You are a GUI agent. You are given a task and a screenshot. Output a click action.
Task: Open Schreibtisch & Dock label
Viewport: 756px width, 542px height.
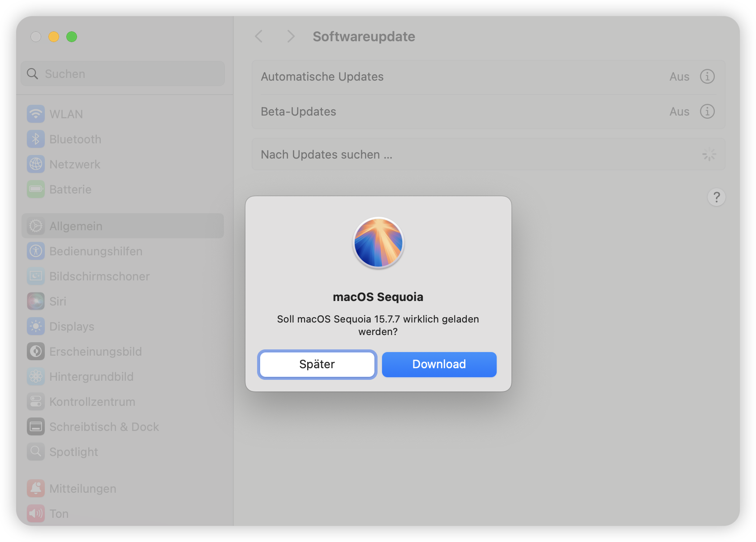104,427
